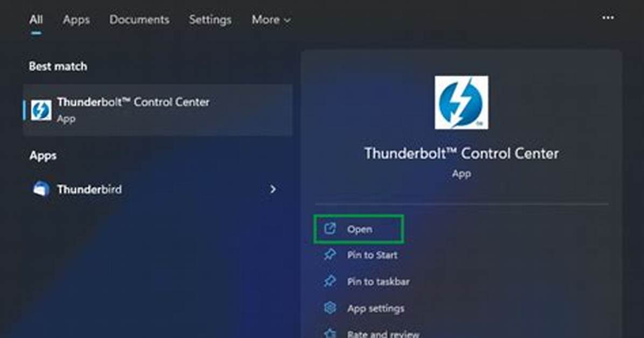Click the Thunderbird app icon
The image size is (644, 338).
click(x=41, y=189)
